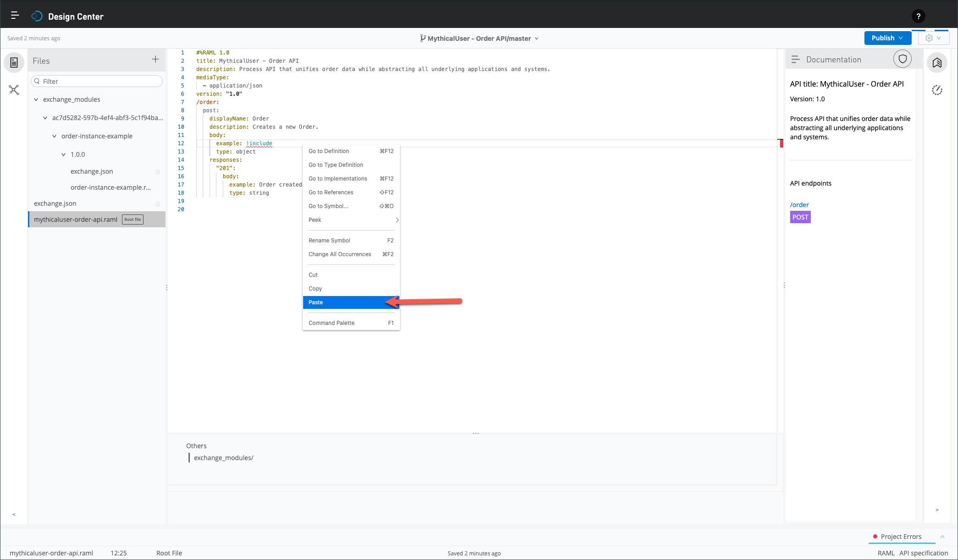958x560 pixels.
Task: Choose Cut from the context menu
Action: (x=351, y=275)
